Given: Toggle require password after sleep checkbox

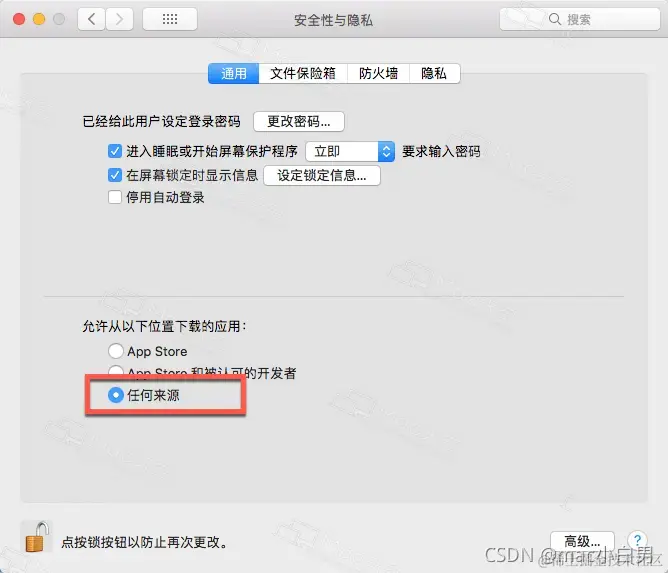Looking at the screenshot, I should tap(115, 151).
